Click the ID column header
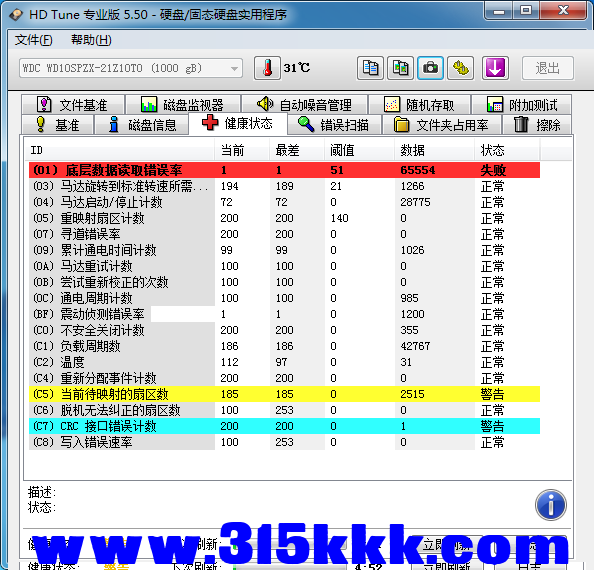 pos(120,150)
